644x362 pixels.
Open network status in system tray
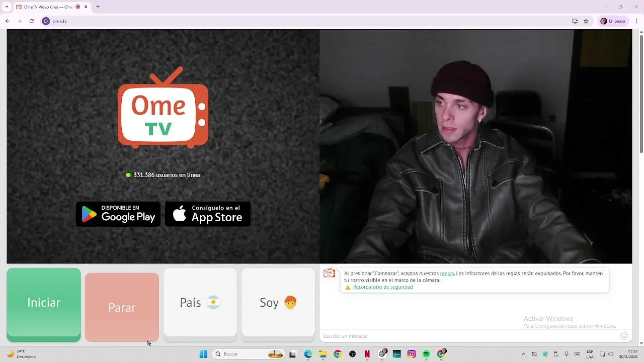pos(603,354)
